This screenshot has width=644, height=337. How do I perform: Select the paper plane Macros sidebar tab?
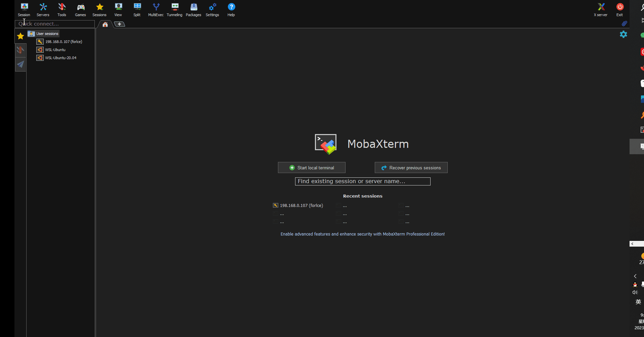pyautogui.click(x=21, y=64)
